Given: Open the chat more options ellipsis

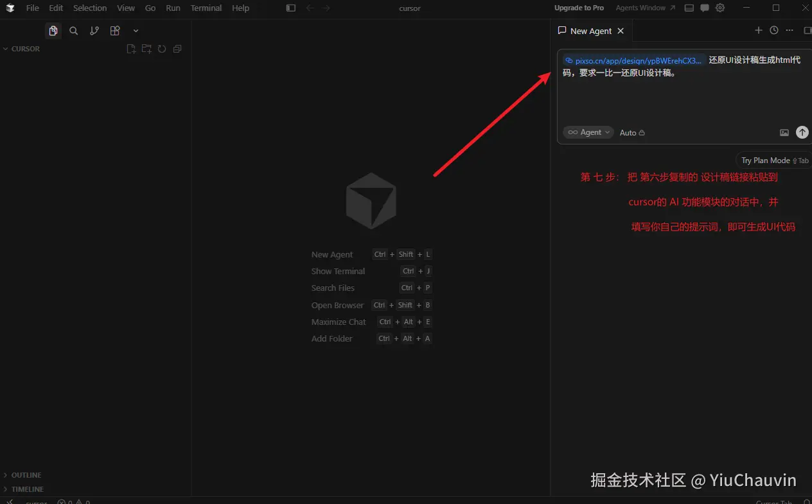Looking at the screenshot, I should pos(790,30).
